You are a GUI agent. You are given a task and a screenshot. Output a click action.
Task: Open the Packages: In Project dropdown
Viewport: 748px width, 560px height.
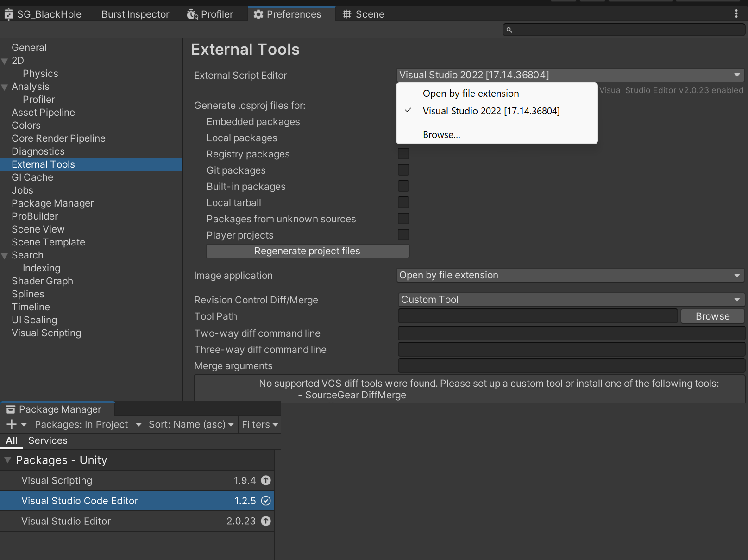coord(88,424)
